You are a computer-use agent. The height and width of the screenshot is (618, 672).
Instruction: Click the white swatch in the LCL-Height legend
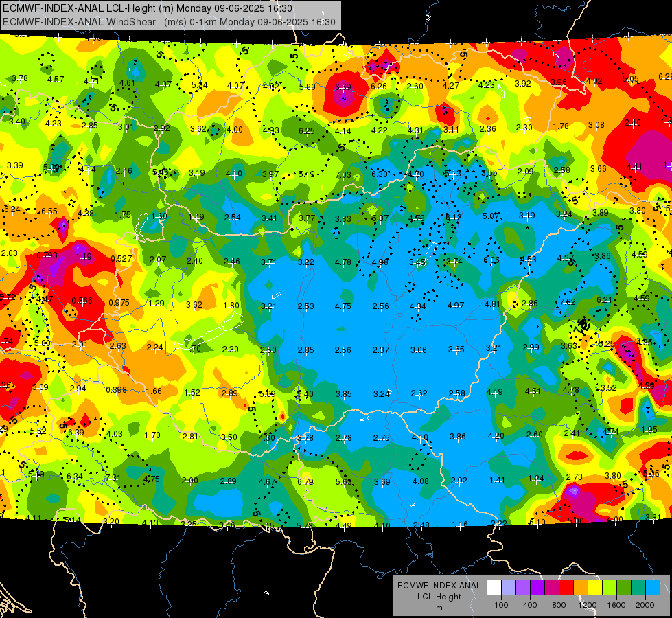pos(494,587)
